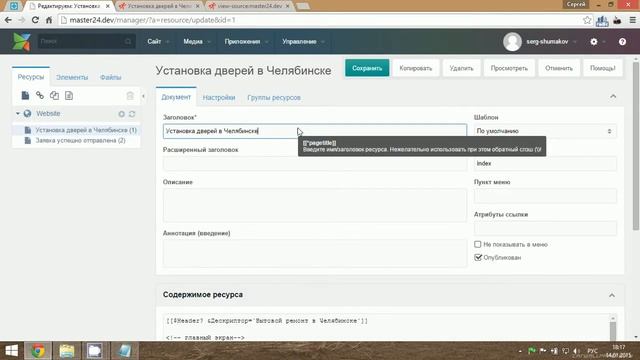
Task: Click the MODX logo icon
Action: point(21,42)
